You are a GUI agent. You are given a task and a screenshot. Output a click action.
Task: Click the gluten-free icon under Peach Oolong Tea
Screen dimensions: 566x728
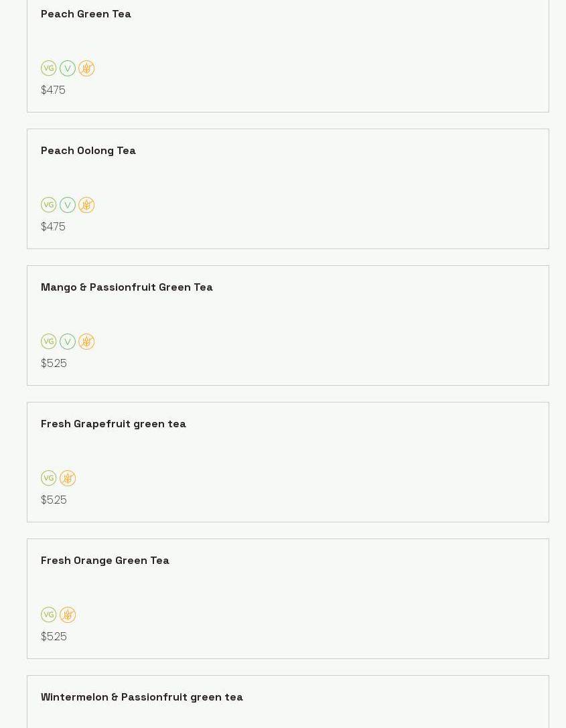click(86, 205)
